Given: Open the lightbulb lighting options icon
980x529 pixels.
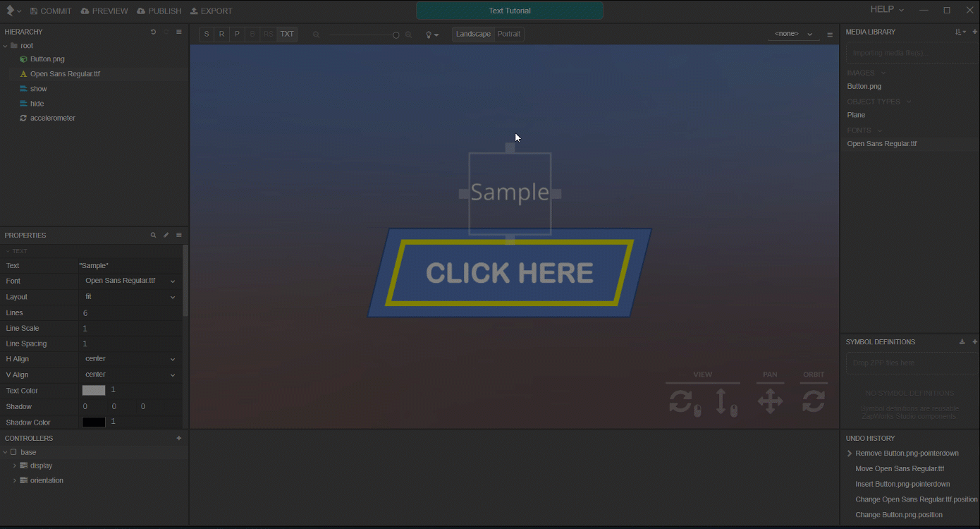Looking at the screenshot, I should (429, 33).
